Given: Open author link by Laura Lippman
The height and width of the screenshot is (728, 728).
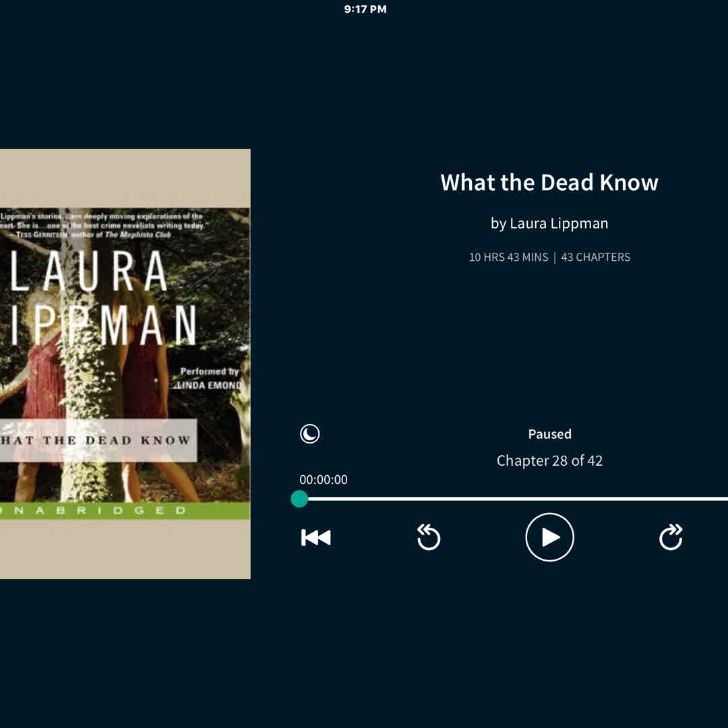Looking at the screenshot, I should 549,223.
